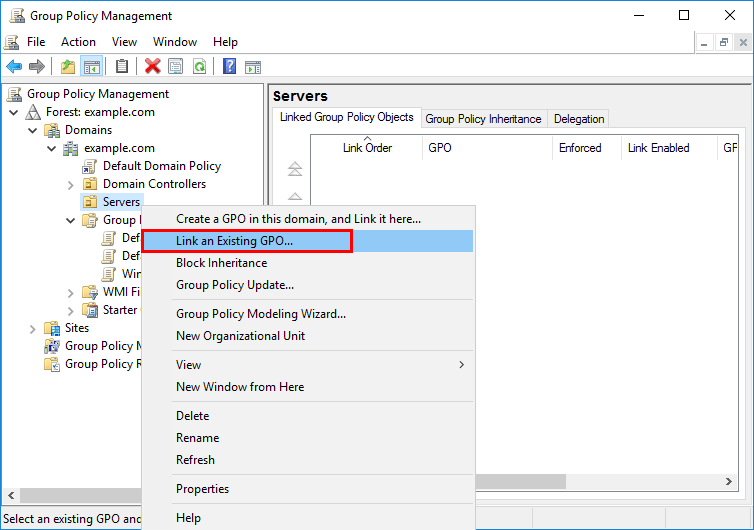
Task: Select the Linked Group Policy Objects tab
Action: 347,117
